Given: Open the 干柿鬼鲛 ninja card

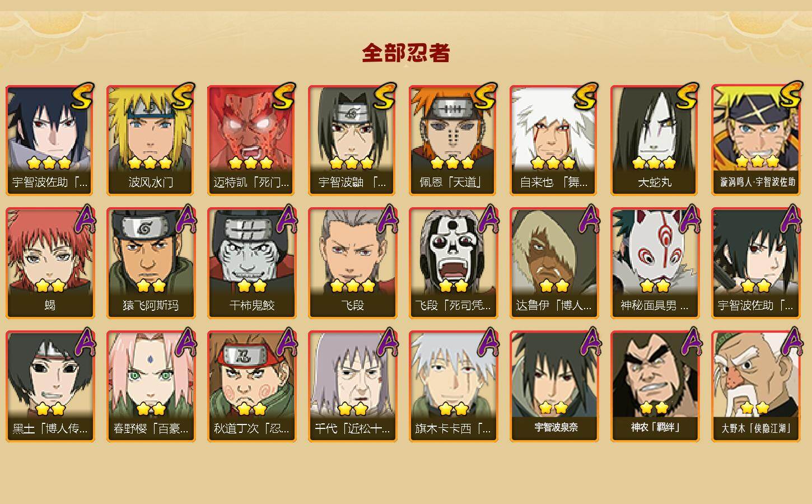Looking at the screenshot, I should point(251,263).
